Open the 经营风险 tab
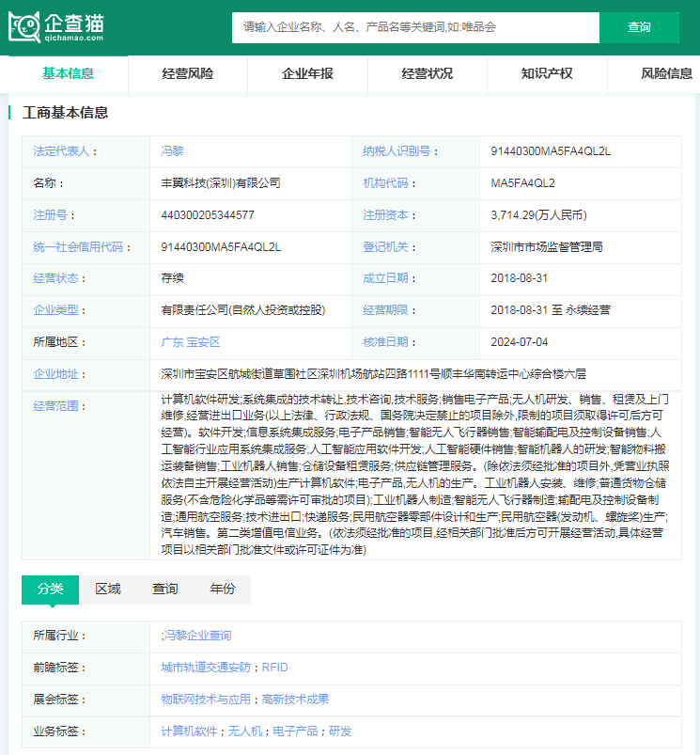 tap(188, 73)
